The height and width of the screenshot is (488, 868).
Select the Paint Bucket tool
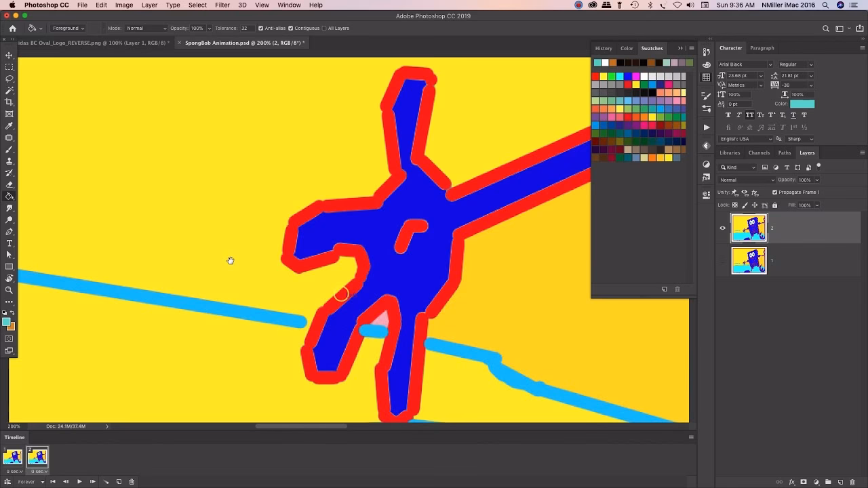pos(8,196)
